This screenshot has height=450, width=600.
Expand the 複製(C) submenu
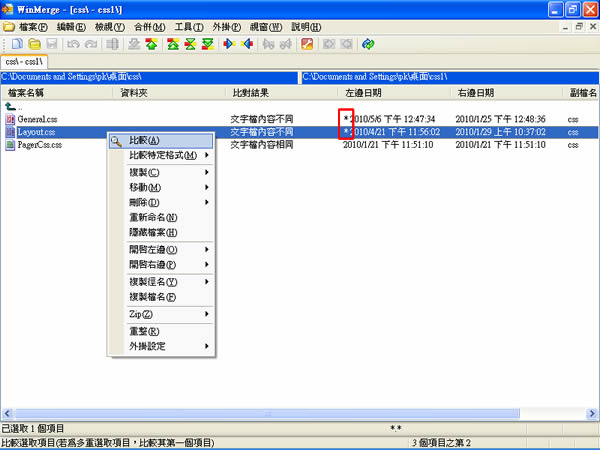(207, 172)
